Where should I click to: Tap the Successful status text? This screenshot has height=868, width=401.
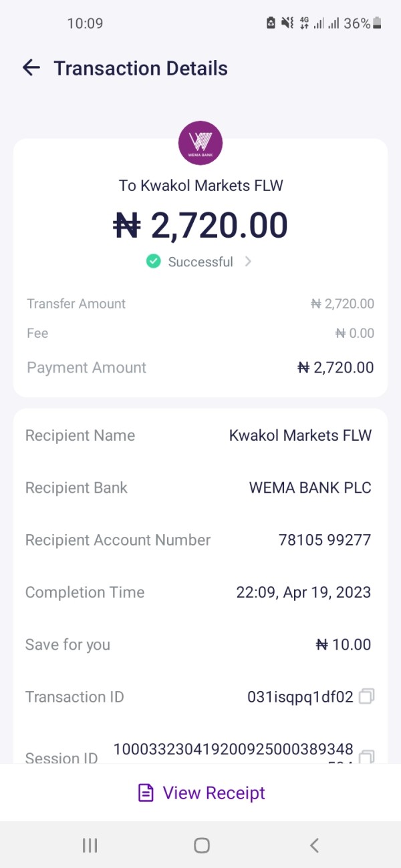[x=200, y=262]
